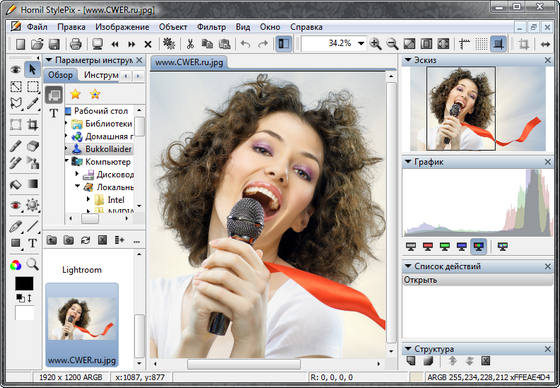Click the Zoom In magnifier icon
This screenshot has width=560, height=388.
click(x=375, y=44)
